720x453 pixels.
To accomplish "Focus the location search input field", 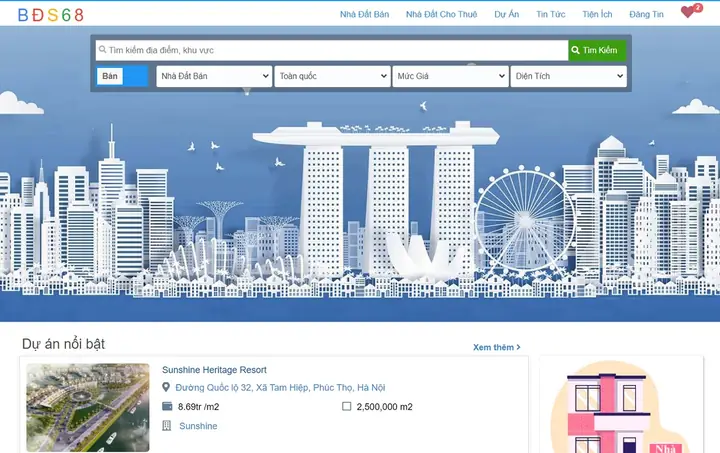I will coord(332,50).
